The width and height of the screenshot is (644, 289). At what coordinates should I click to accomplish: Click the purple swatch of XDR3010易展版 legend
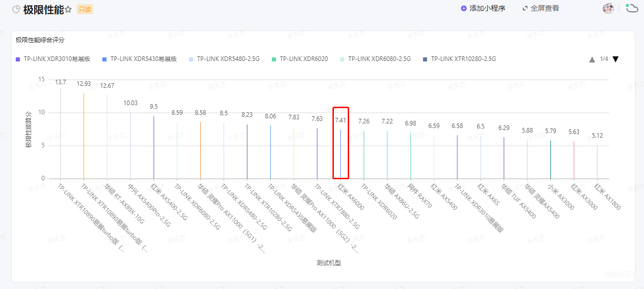[18, 59]
